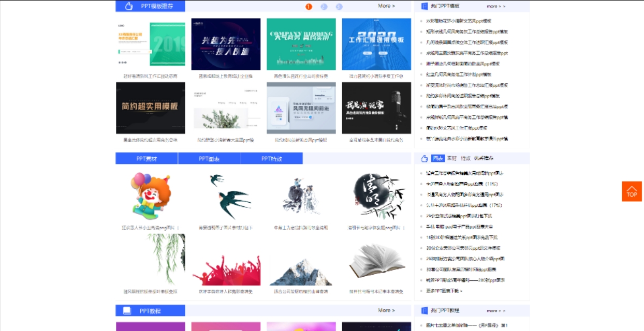Open More beside PPT模板推荐
The image size is (644, 331).
point(386,6)
